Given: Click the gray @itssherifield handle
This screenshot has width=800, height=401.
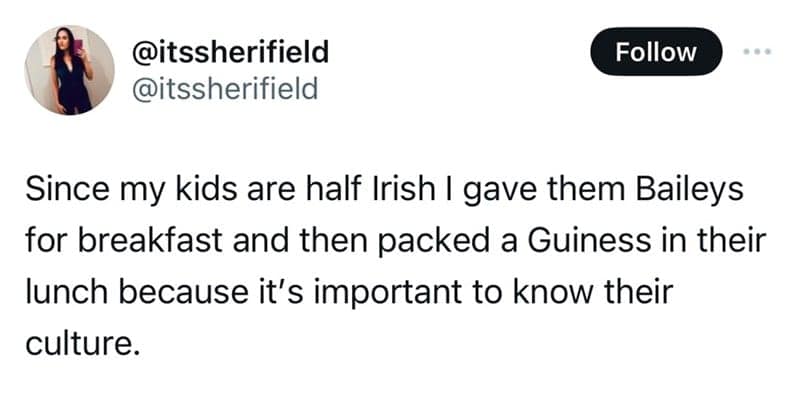Looking at the screenshot, I should pos(225,89).
